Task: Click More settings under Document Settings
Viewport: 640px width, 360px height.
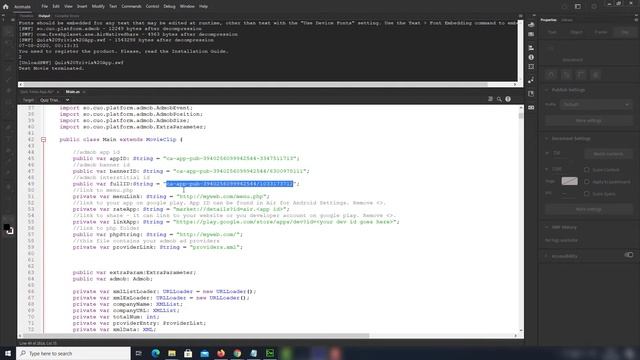Action: point(589,209)
